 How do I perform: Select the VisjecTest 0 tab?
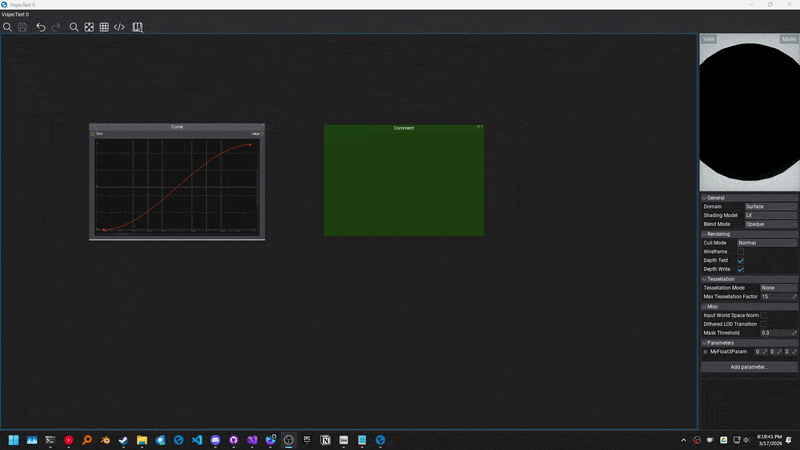pyautogui.click(x=15, y=14)
